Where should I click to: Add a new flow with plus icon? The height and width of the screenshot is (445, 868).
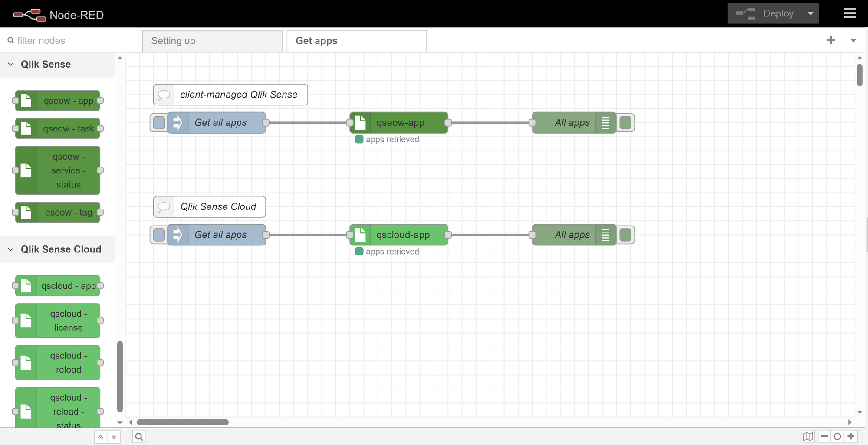click(831, 40)
